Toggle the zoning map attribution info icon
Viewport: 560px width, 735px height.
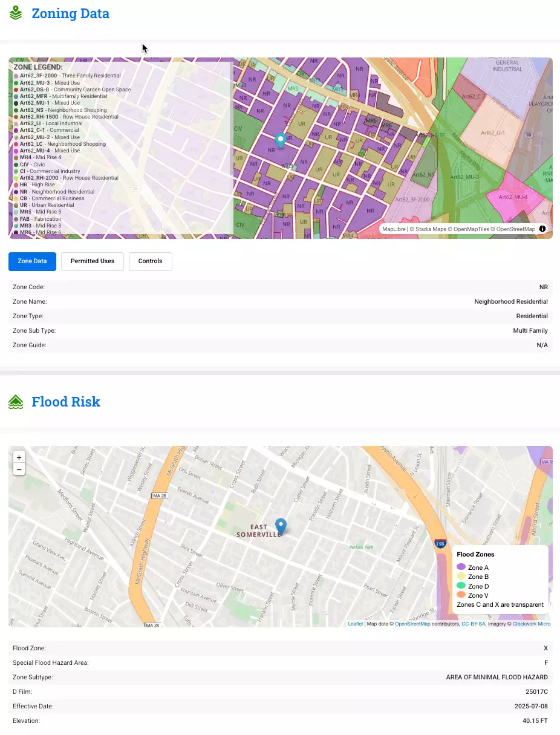pyautogui.click(x=542, y=229)
